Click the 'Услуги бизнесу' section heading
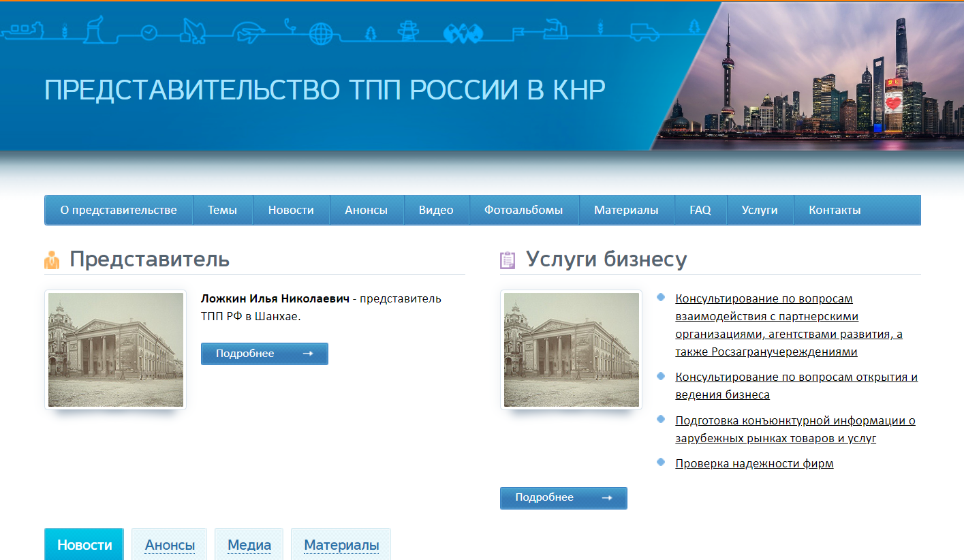Screen dimensions: 964x560 [606, 260]
